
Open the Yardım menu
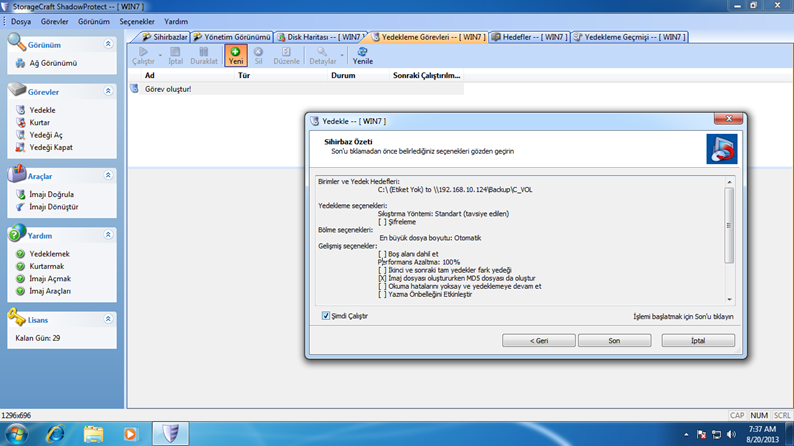[176, 22]
